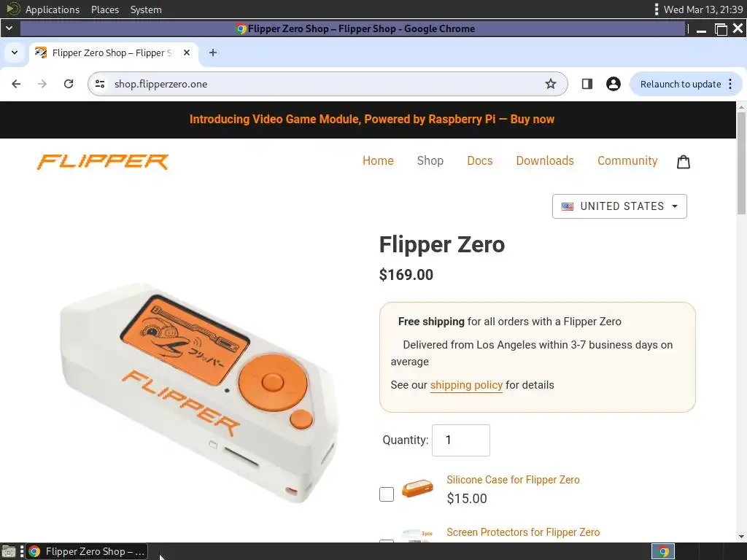Expand the United States country selector

[619, 206]
